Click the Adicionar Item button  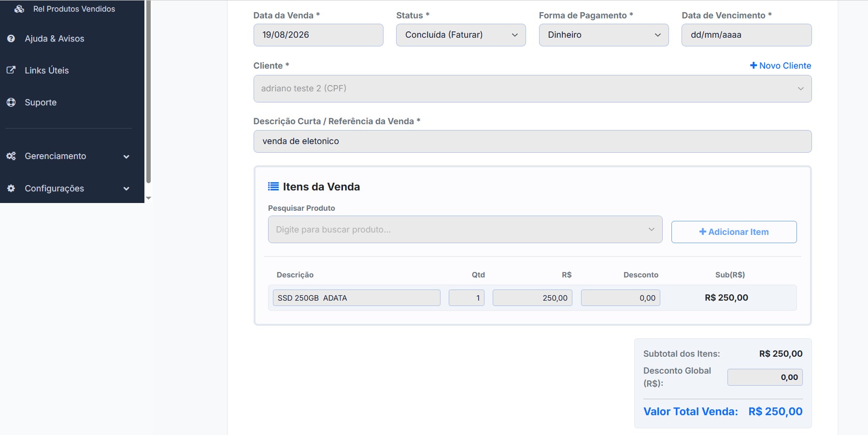coord(734,232)
